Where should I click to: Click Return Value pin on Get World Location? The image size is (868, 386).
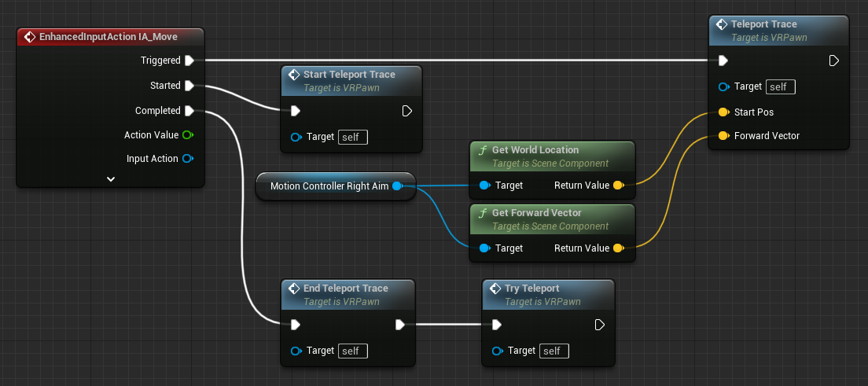(x=618, y=186)
